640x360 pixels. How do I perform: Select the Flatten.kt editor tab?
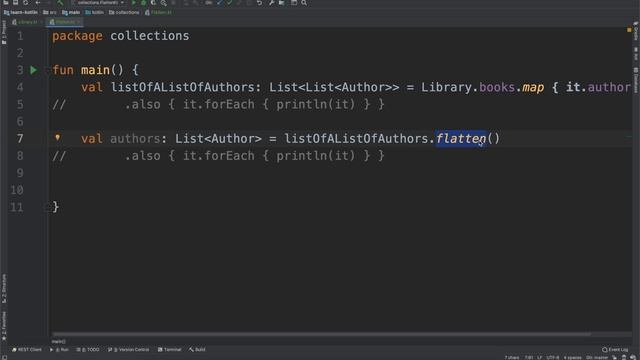65,22
